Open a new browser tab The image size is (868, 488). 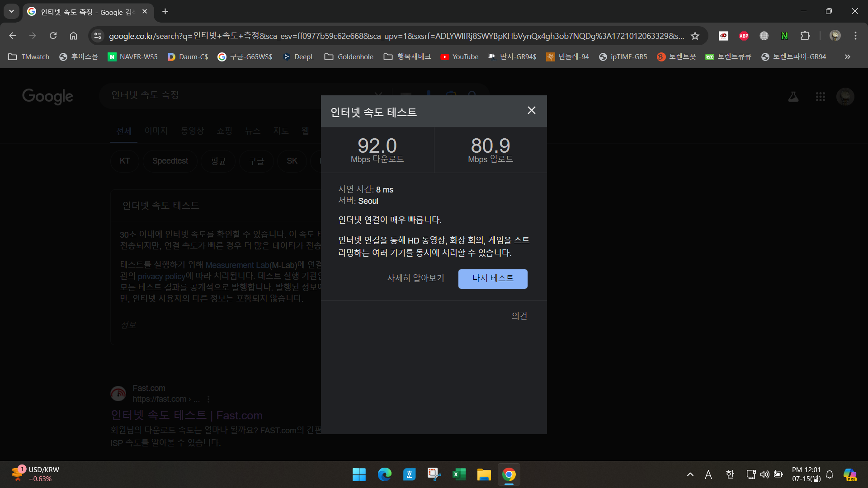click(x=165, y=11)
